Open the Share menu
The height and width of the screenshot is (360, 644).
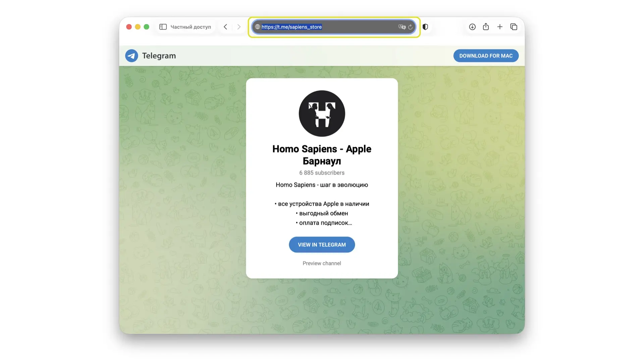(486, 27)
